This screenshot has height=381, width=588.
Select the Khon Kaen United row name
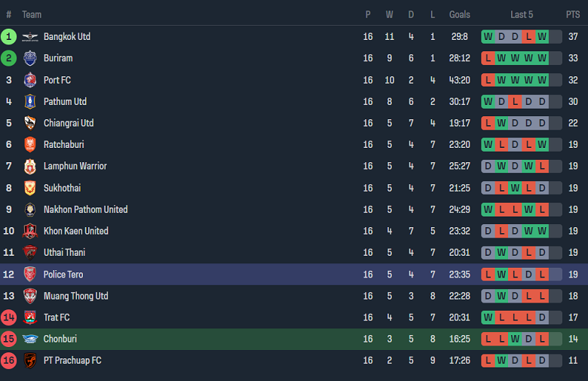(x=75, y=232)
